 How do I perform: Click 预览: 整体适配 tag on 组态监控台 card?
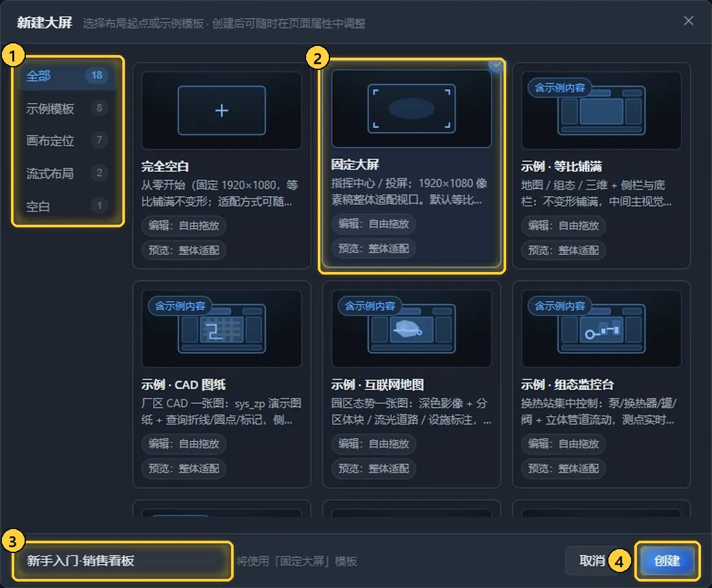[x=564, y=468]
